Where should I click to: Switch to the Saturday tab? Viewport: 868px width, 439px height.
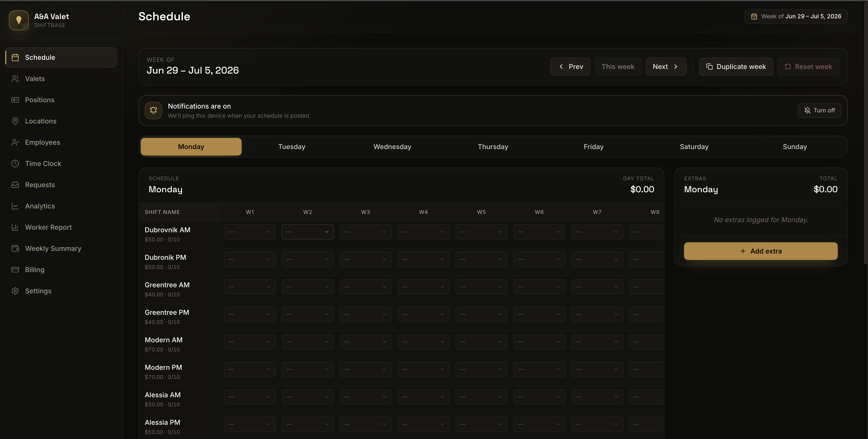tap(694, 147)
